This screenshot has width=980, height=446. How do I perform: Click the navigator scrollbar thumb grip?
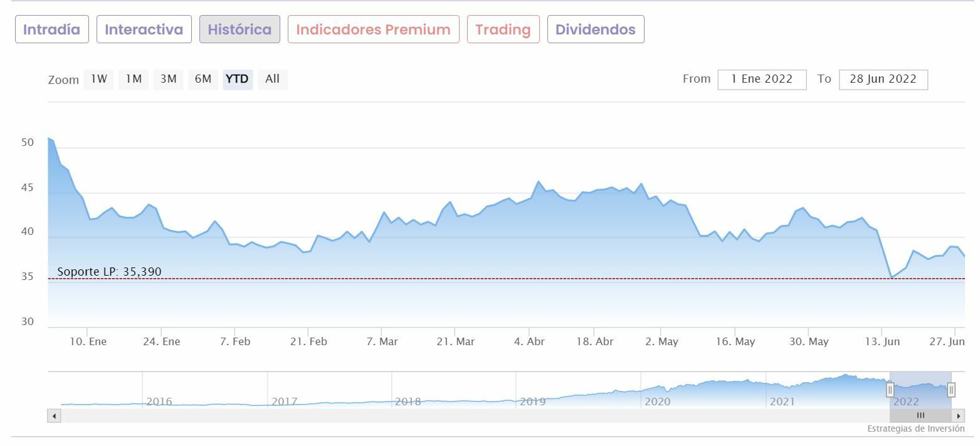tap(920, 415)
